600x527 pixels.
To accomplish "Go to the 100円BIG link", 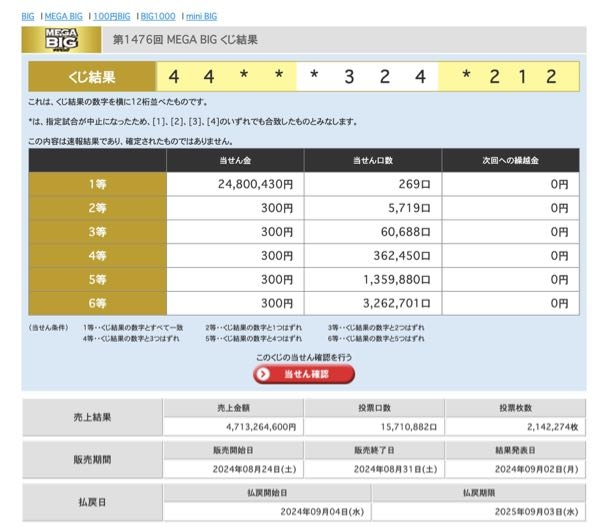I will 112,16.
